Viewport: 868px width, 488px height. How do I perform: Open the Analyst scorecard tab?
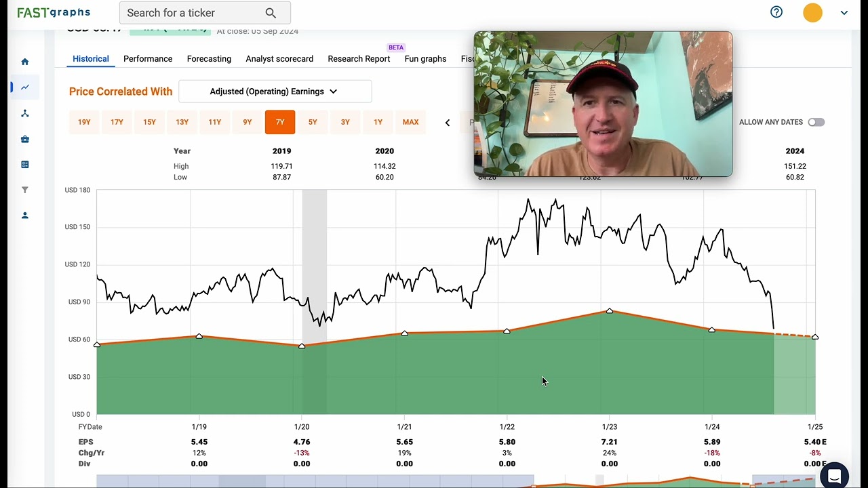click(279, 59)
